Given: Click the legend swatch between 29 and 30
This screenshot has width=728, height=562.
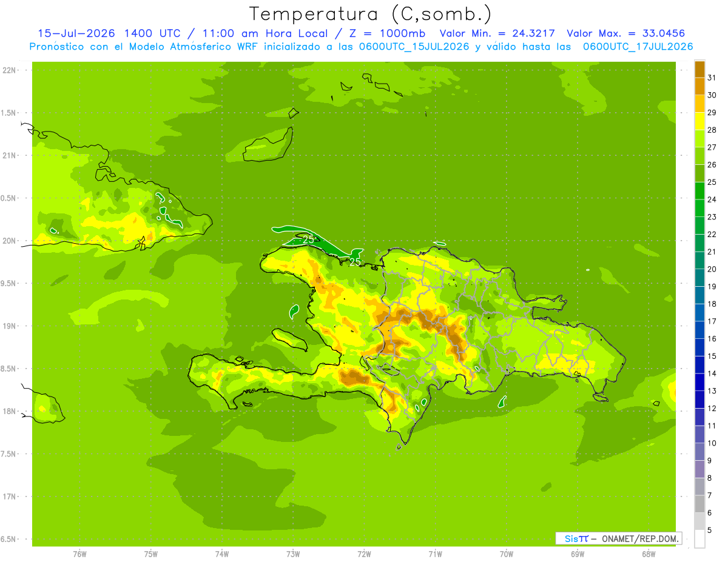Looking at the screenshot, I should (699, 104).
